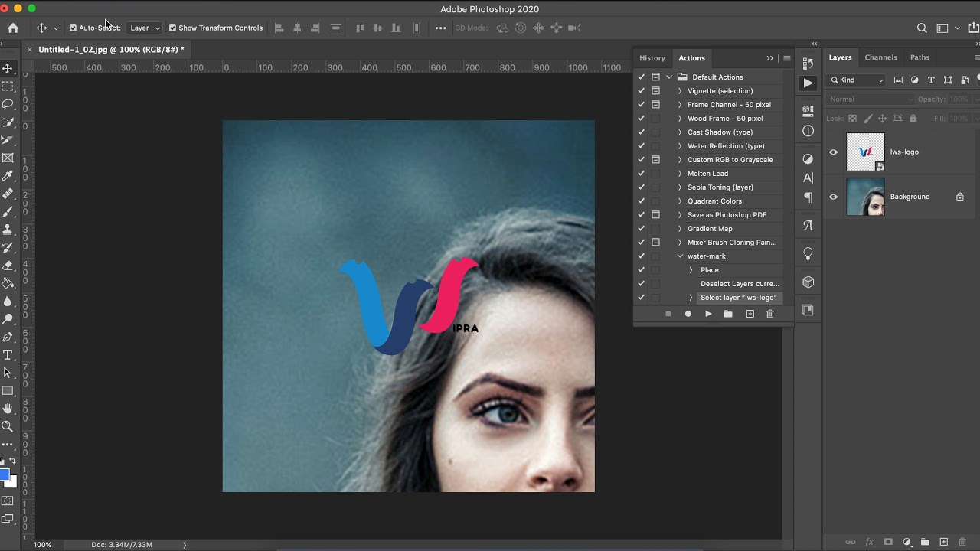Play the selected action
The image size is (980, 551).
708,314
